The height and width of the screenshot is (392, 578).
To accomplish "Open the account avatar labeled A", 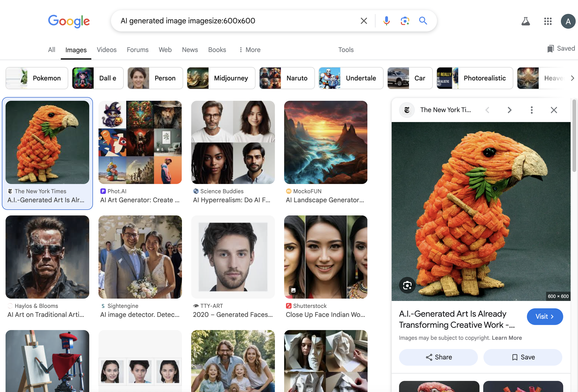I will pyautogui.click(x=568, y=21).
